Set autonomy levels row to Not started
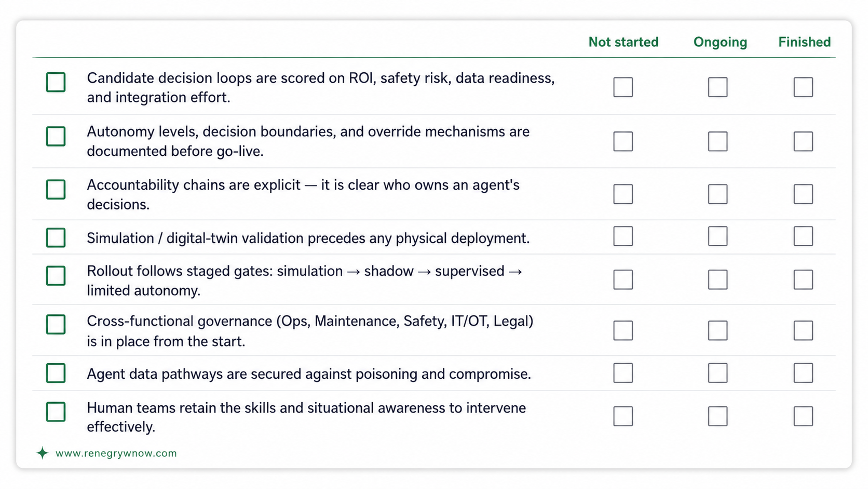Image resolution: width=868 pixels, height=489 pixels. pyautogui.click(x=623, y=141)
